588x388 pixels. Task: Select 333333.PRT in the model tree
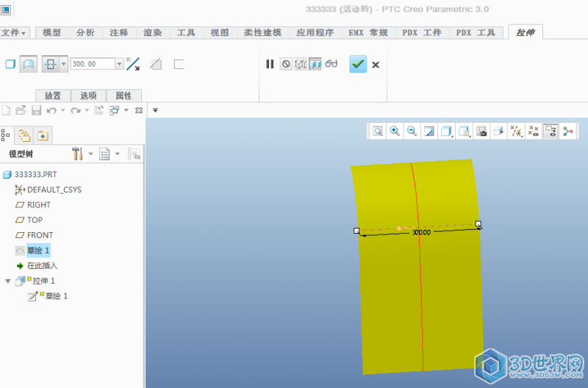(35, 174)
